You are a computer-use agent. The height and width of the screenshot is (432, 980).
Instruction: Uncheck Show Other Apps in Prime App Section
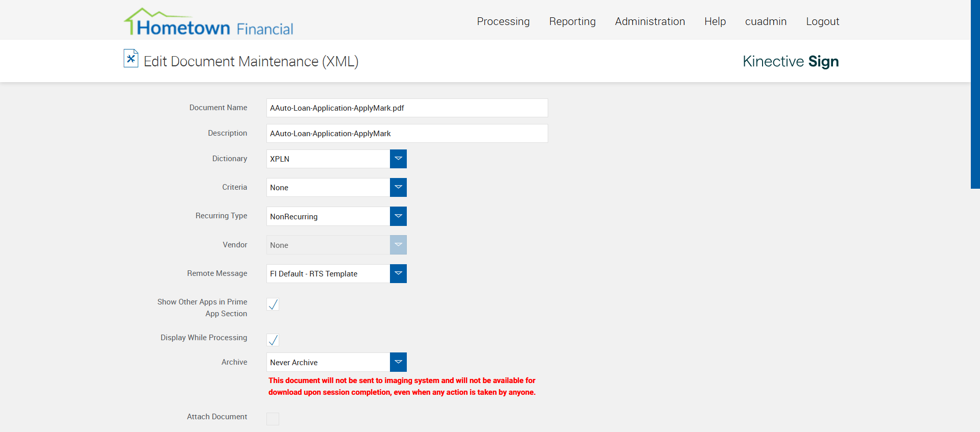pyautogui.click(x=273, y=304)
